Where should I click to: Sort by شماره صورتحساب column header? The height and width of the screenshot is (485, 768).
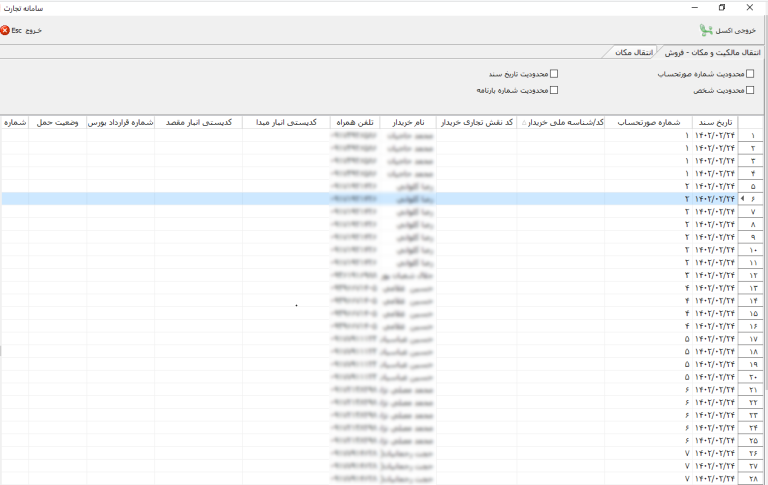click(648, 122)
